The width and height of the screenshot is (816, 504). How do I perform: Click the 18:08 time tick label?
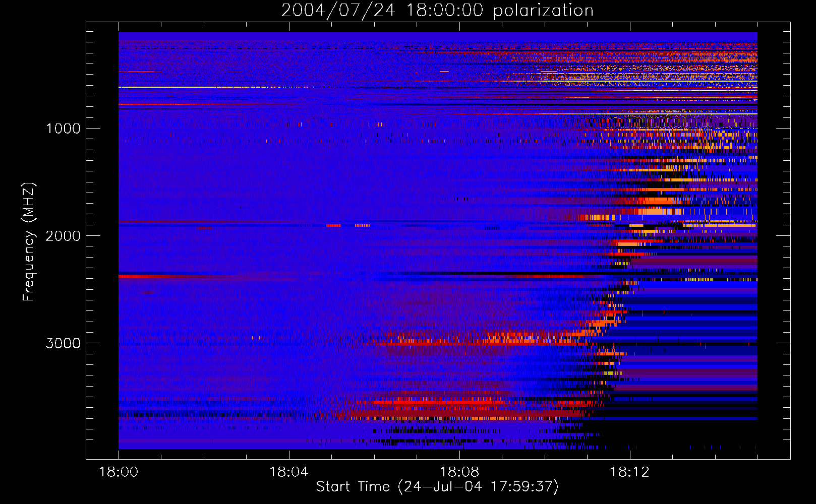point(459,472)
